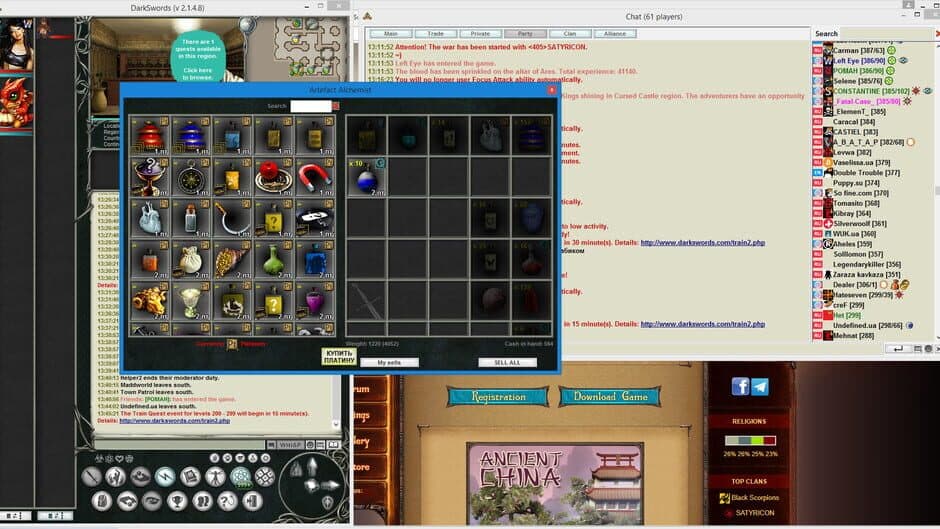
Task: Click the My sells button
Action: (x=389, y=362)
